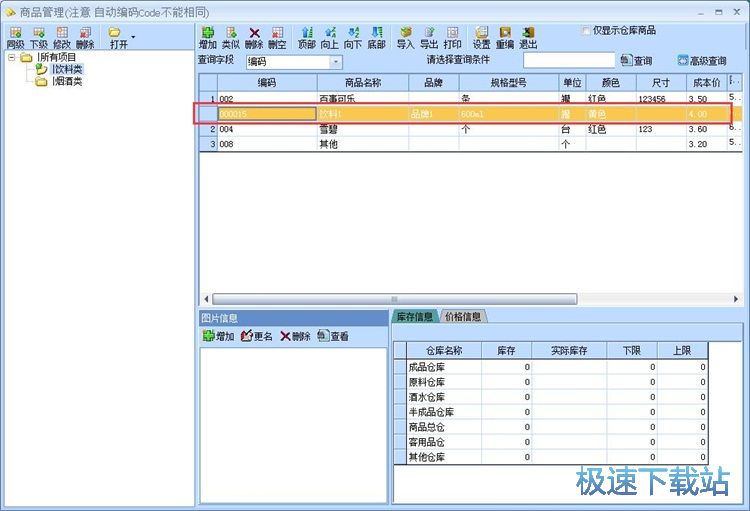Click the 查询 search button

pos(637,60)
